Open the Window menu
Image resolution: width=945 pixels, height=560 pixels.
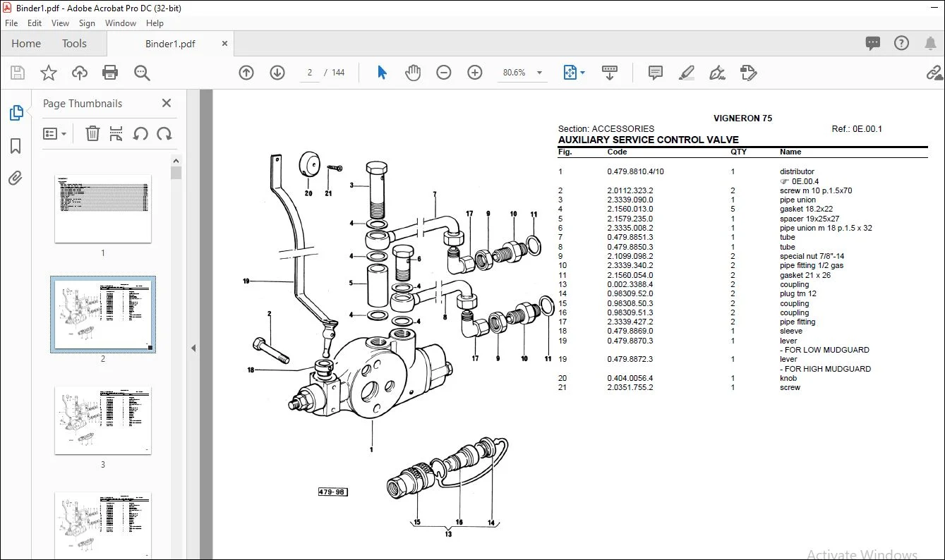(121, 23)
